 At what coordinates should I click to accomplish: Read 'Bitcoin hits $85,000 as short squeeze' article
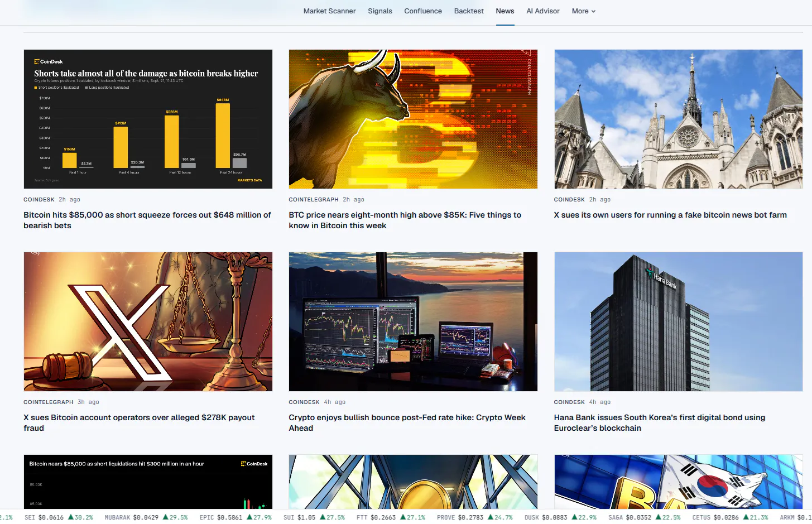coord(147,220)
